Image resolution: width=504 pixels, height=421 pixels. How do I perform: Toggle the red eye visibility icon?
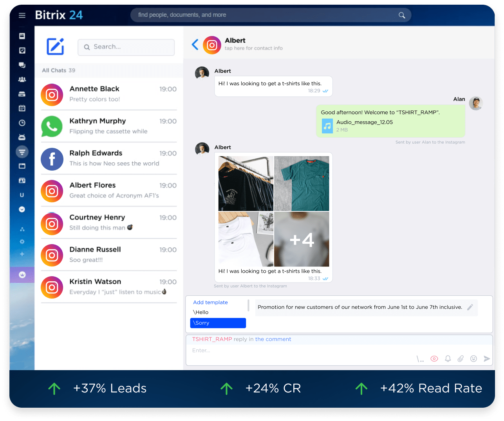(434, 359)
